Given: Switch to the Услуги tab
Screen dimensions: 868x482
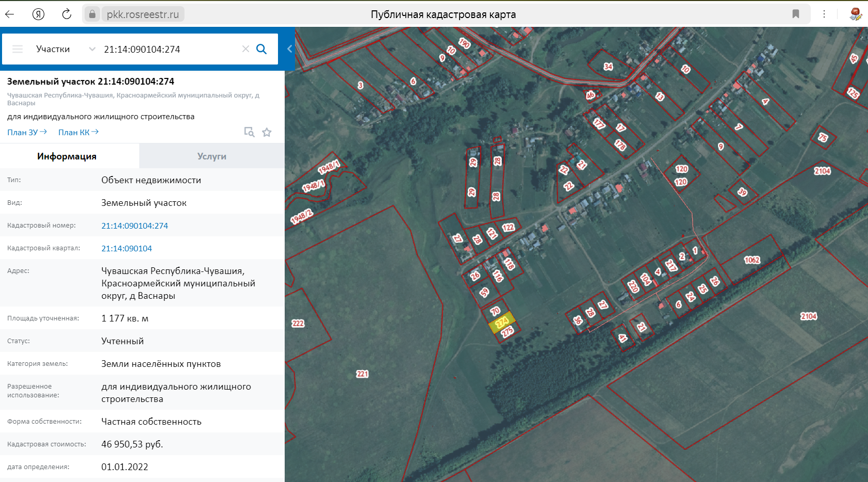Looking at the screenshot, I should click(211, 156).
